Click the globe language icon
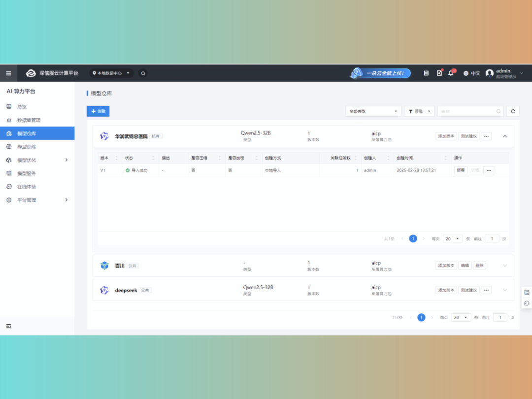The image size is (532, 399). (466, 73)
